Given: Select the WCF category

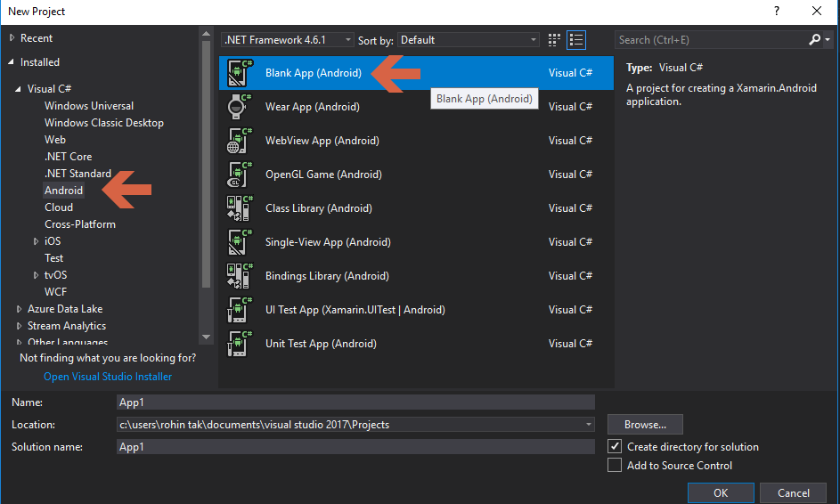Looking at the screenshot, I should [x=56, y=292].
